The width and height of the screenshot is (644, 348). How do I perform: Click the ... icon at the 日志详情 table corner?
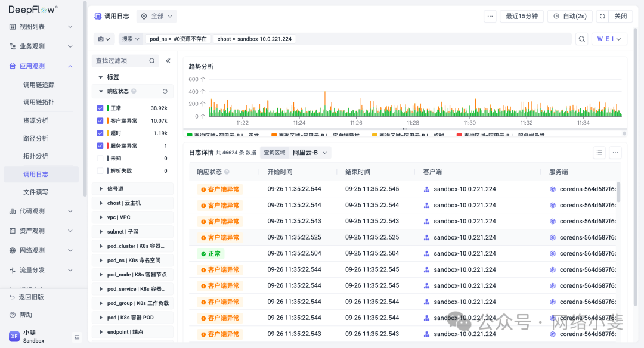coord(615,153)
